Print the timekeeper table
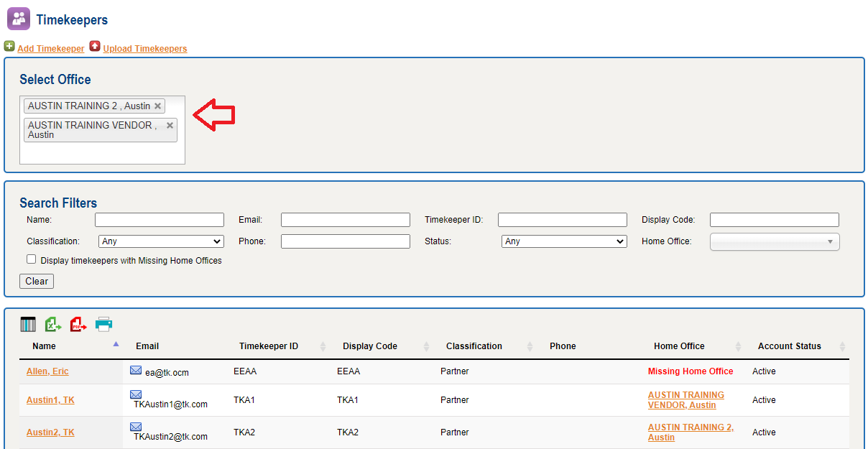This screenshot has height=449, width=868. pos(104,325)
